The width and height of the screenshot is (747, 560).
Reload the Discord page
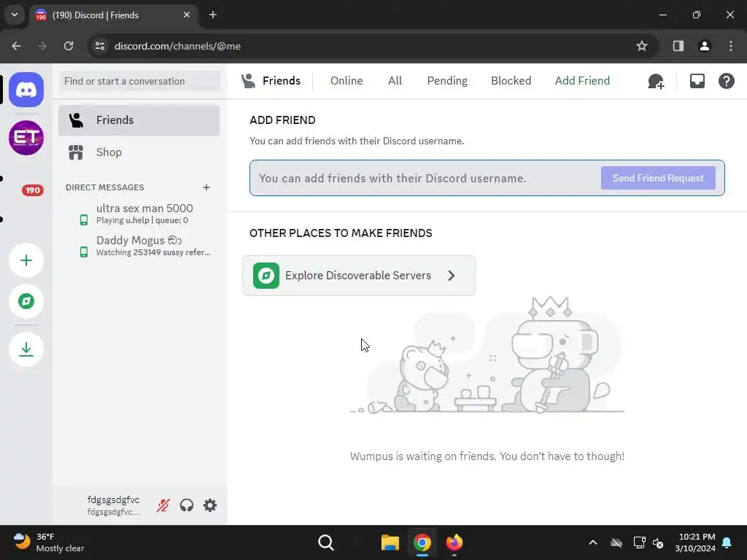click(x=69, y=46)
